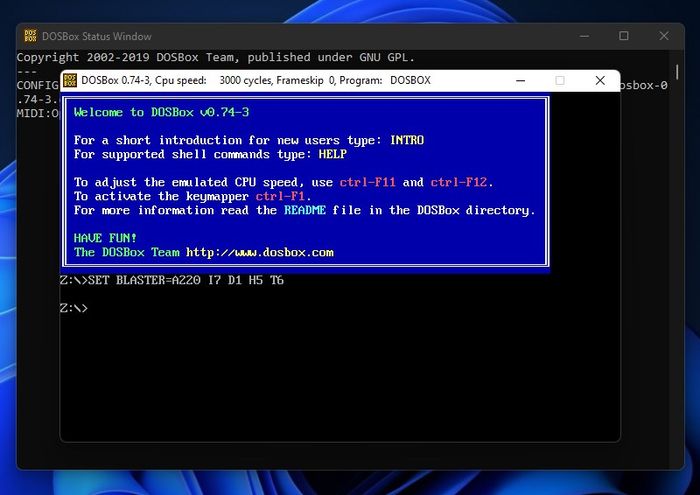Click the 'Welcome to DOSBox v0.74-3' line

[x=162, y=112]
